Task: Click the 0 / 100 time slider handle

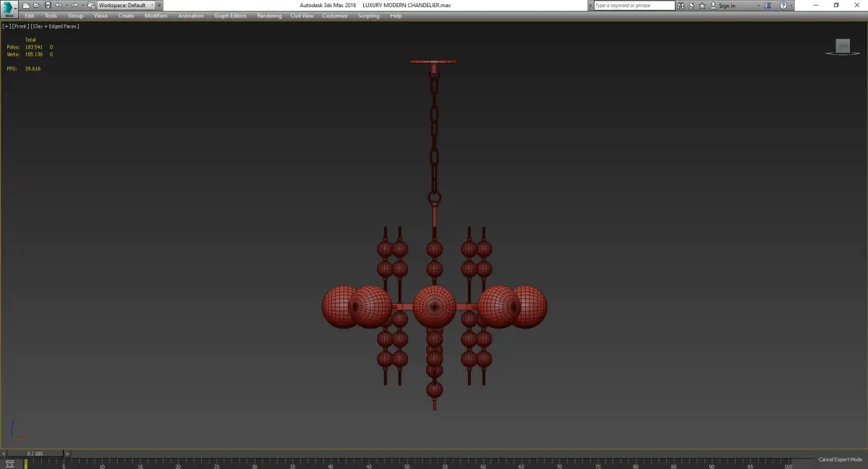Action: click(35, 454)
